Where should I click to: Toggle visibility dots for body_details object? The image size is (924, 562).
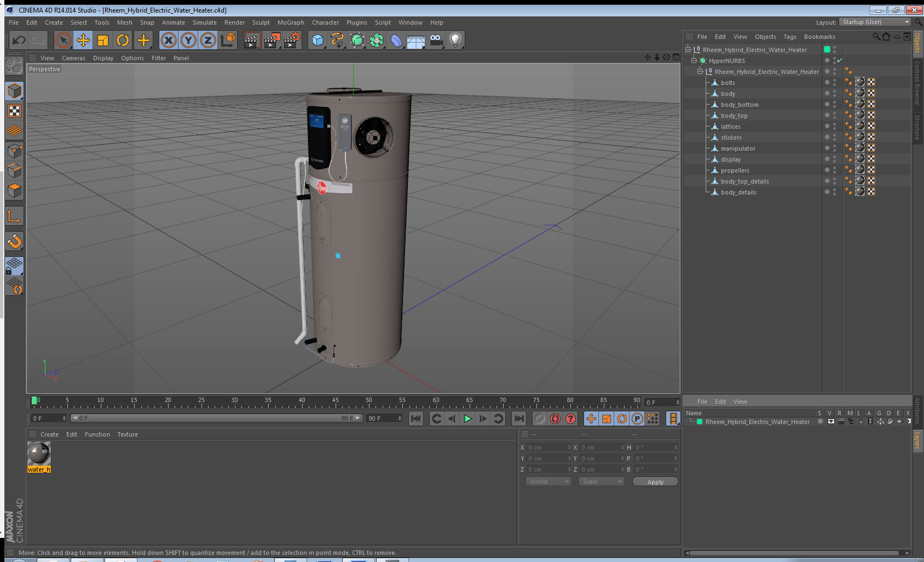(x=834, y=192)
